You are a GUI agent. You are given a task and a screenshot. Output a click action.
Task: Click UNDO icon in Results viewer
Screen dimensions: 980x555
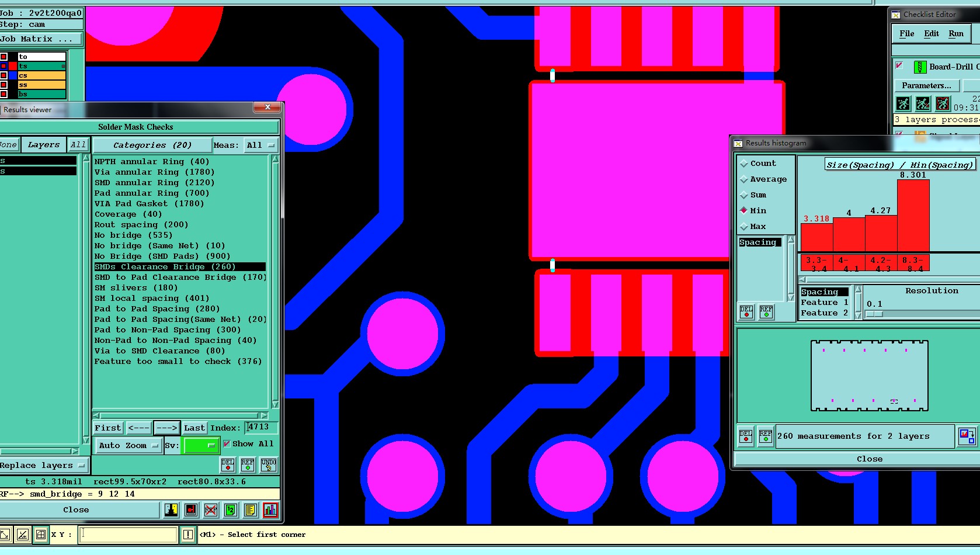pyautogui.click(x=269, y=464)
